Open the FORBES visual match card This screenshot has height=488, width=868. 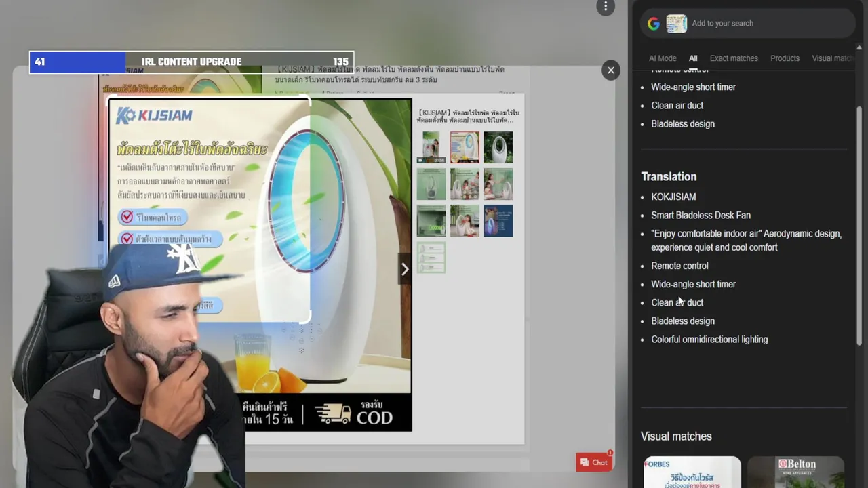(x=692, y=472)
